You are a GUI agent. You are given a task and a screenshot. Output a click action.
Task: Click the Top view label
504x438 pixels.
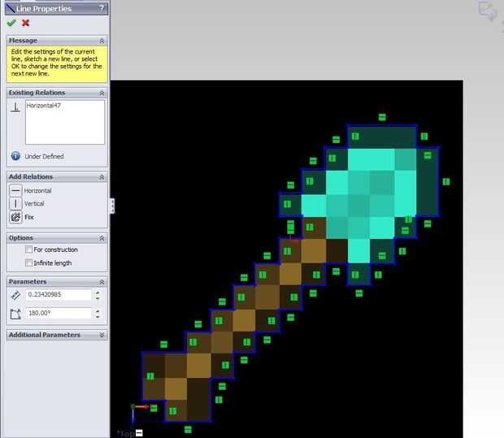(126, 433)
